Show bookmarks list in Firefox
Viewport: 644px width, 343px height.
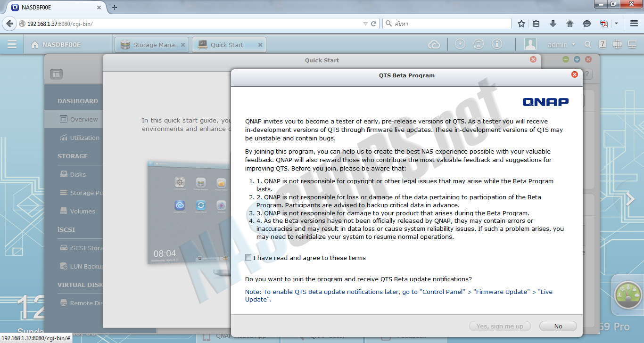click(x=536, y=24)
